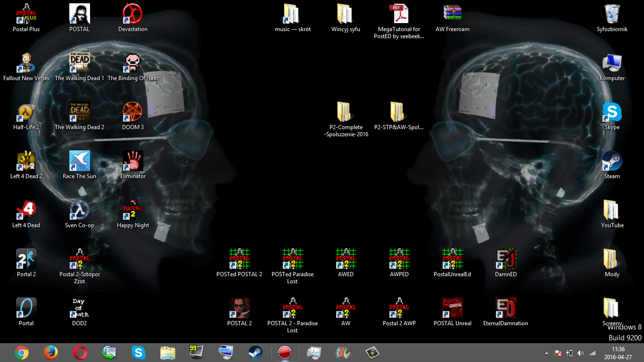The width and height of the screenshot is (644, 362).
Task: Select the Steam desktop shortcut
Action: point(612,165)
